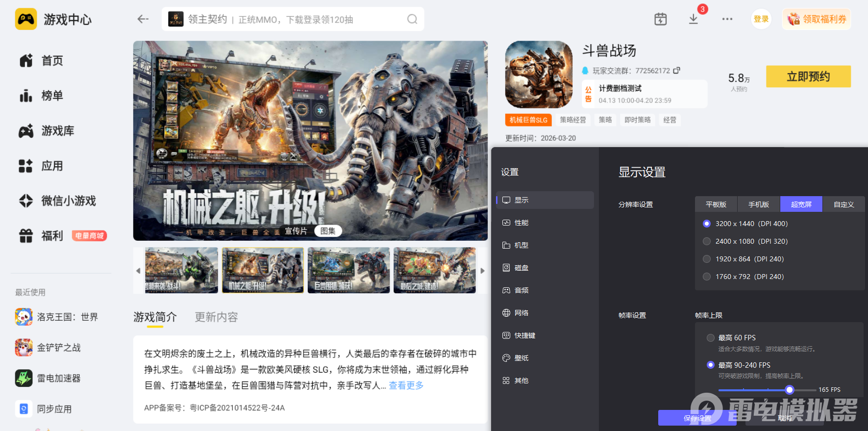Switch to 更新内容 tab
This screenshot has width=868, height=431.
216,317
